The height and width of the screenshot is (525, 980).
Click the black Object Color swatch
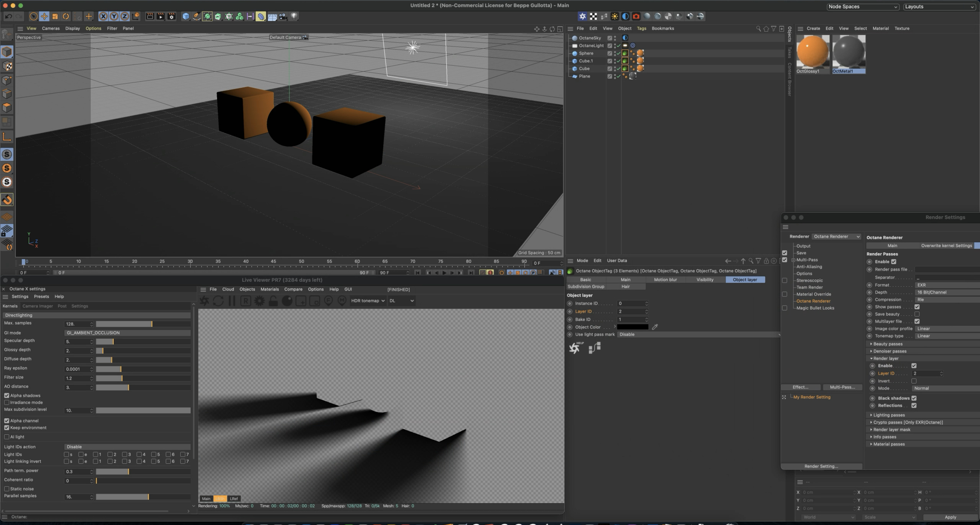tap(632, 327)
